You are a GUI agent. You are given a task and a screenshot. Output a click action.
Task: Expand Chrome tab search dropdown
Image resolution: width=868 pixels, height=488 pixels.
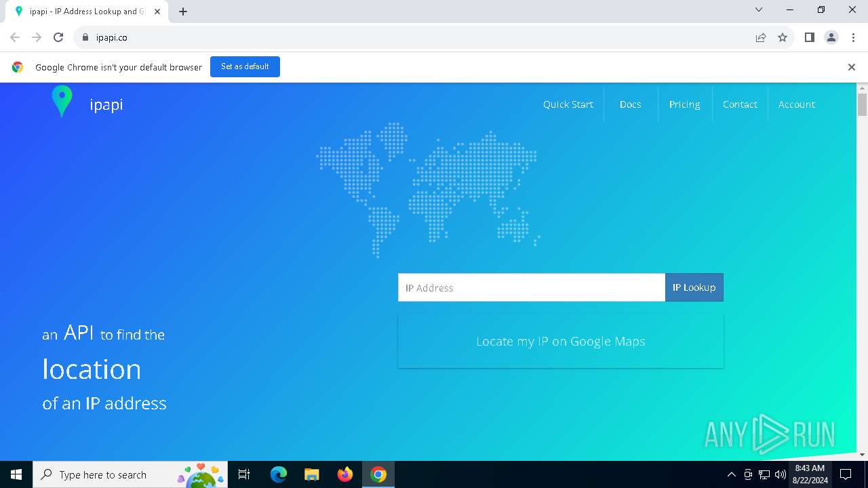(x=759, y=9)
